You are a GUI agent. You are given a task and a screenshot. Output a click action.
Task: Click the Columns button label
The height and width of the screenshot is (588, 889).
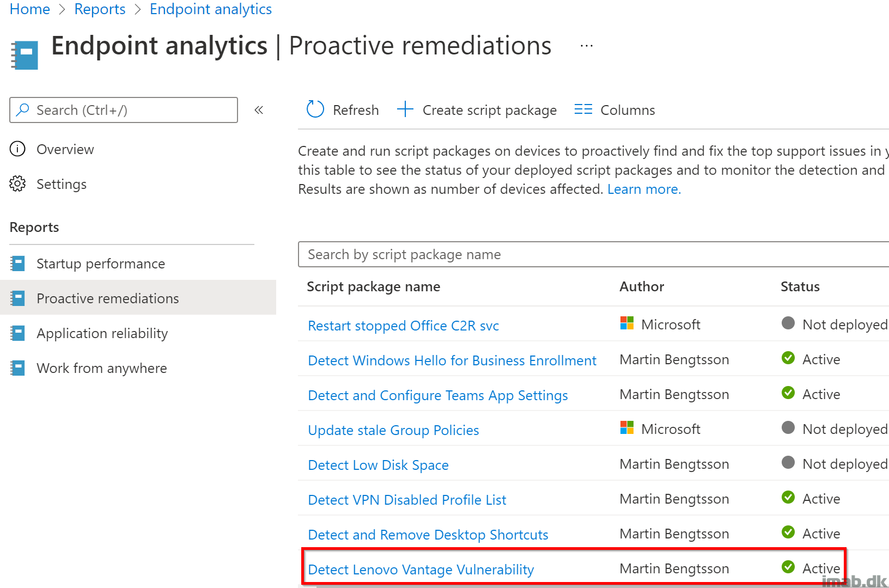pos(628,110)
